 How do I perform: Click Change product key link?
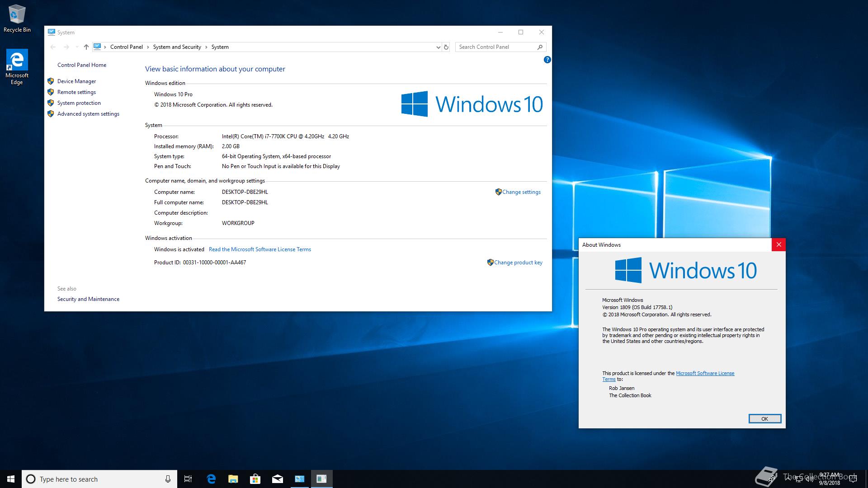pos(518,263)
